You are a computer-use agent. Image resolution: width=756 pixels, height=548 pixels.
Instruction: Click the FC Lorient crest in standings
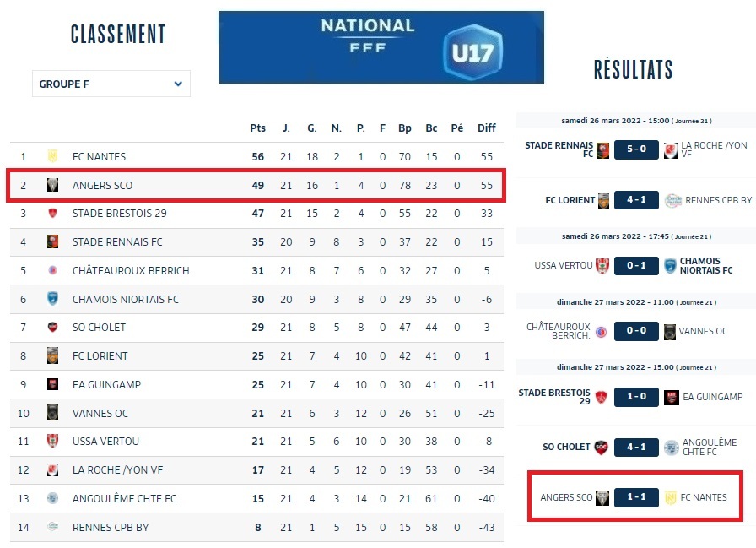pyautogui.click(x=52, y=355)
